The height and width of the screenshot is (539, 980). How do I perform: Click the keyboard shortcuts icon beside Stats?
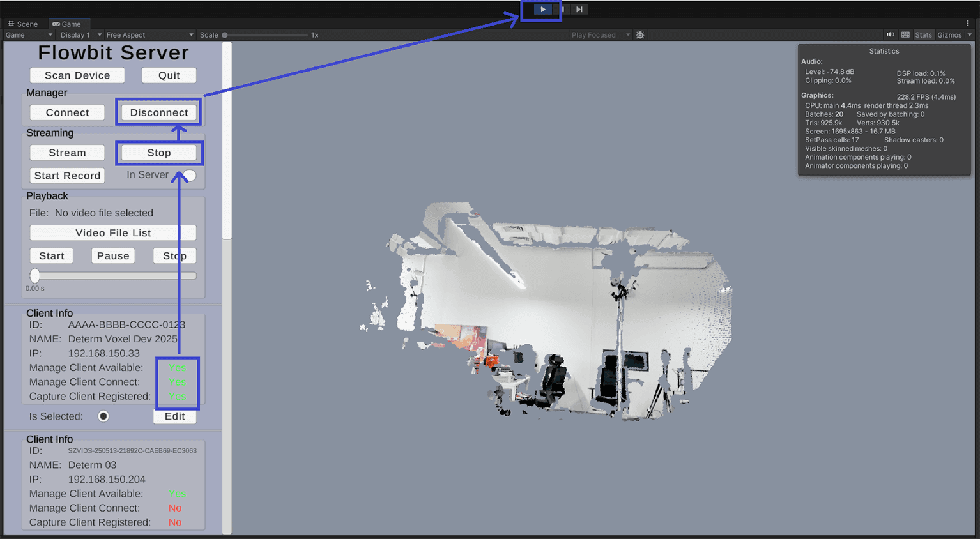pos(905,34)
